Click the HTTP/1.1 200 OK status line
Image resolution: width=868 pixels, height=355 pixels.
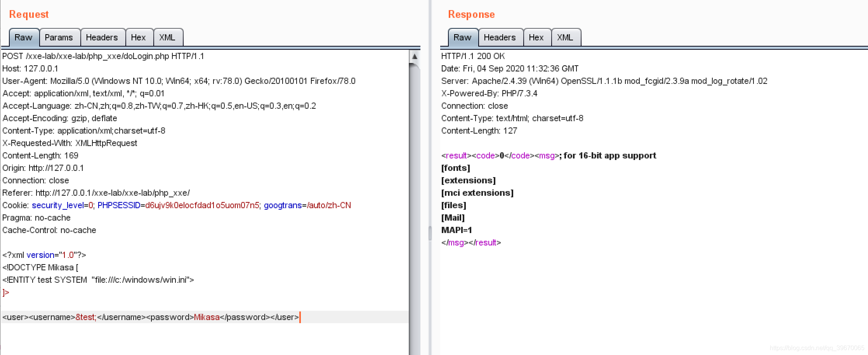tap(473, 56)
